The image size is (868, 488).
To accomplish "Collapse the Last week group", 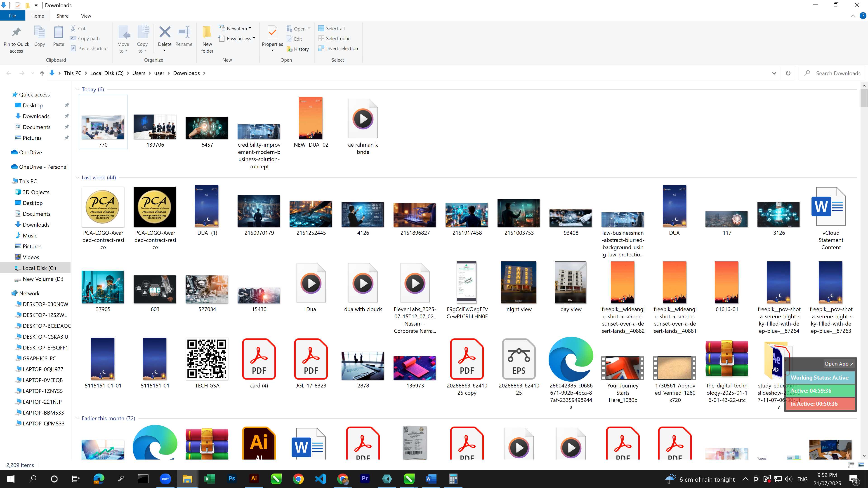I will click(x=78, y=178).
